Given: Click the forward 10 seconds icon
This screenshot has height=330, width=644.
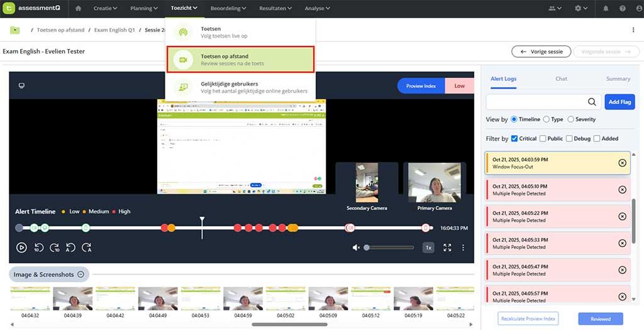Looking at the screenshot, I should [x=55, y=248].
